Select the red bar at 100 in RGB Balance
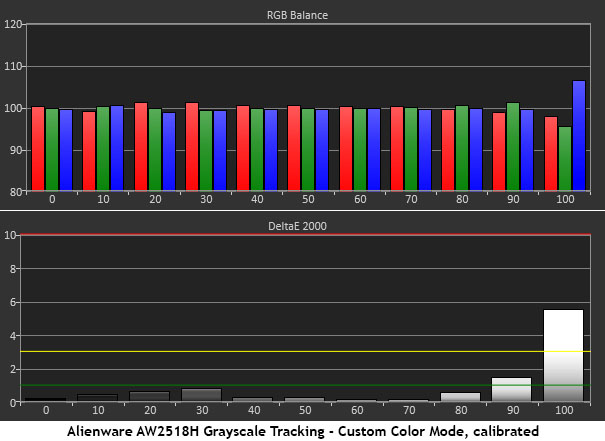The width and height of the screenshot is (605, 441). 551,154
